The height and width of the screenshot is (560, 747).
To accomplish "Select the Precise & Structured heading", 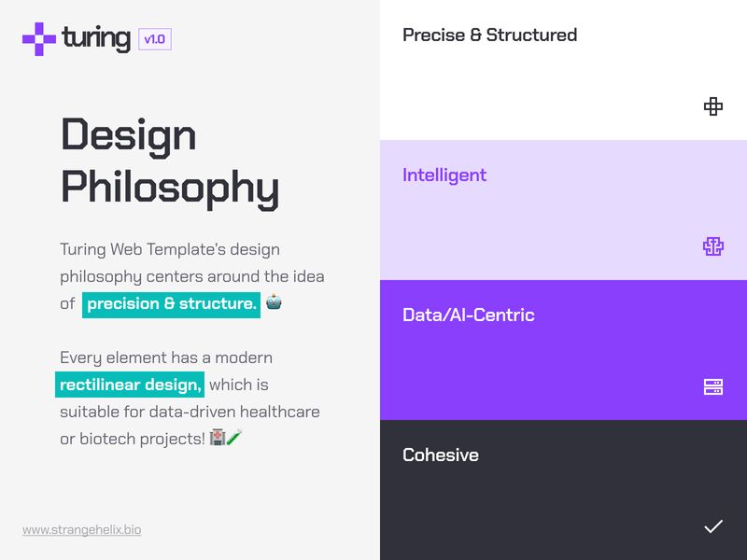I will click(489, 35).
